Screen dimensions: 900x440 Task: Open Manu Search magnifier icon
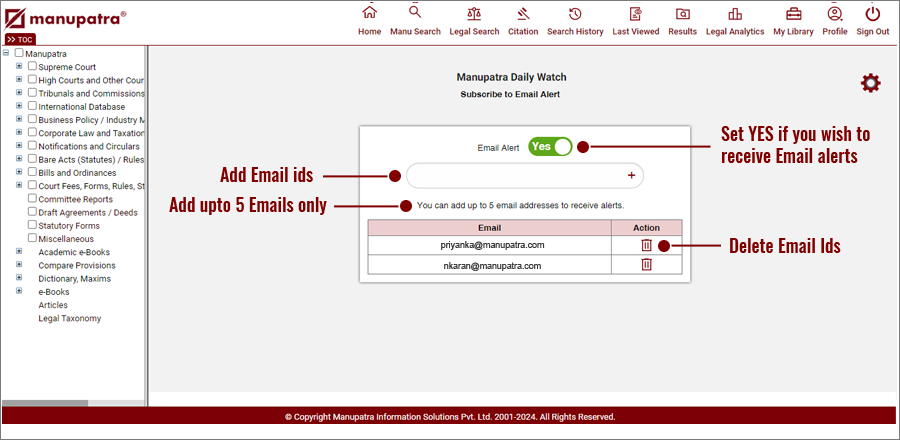(x=415, y=11)
